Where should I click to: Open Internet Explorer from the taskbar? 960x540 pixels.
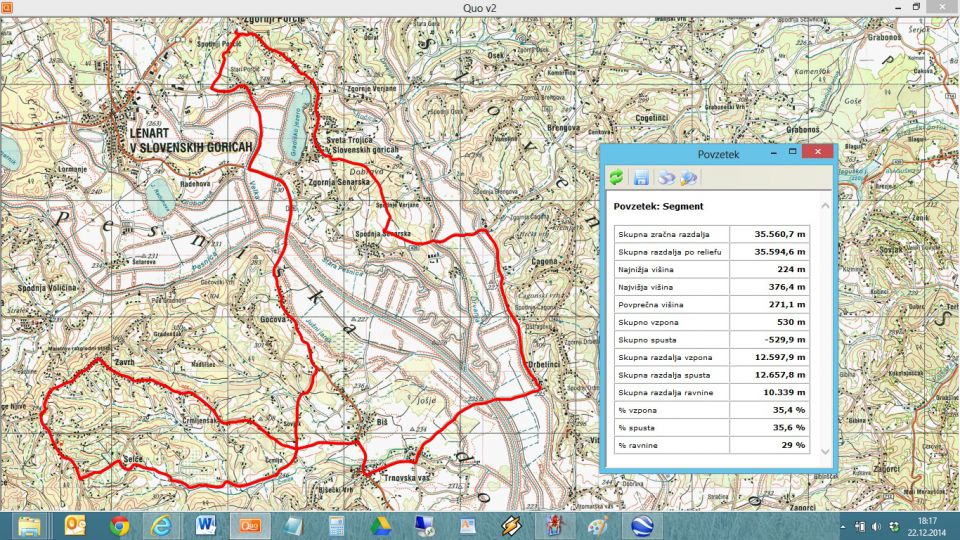pos(162,526)
